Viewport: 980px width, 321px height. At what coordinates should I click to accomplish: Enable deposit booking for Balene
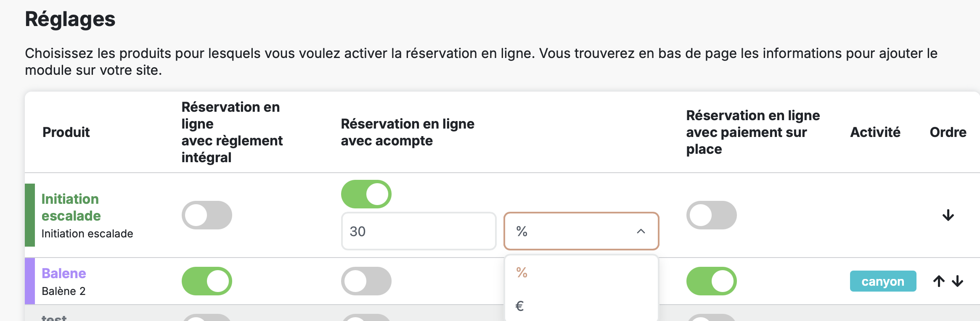tap(366, 281)
